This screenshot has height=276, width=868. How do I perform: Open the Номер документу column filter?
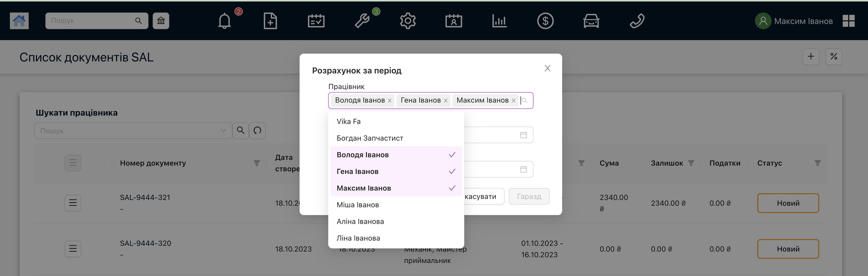[x=257, y=163]
